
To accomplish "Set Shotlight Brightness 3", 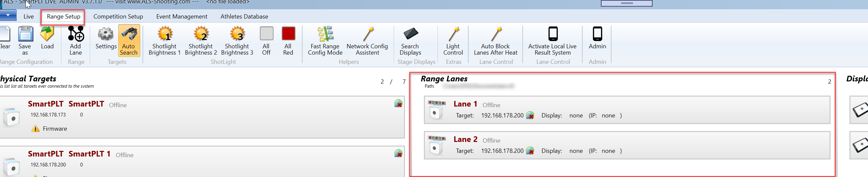I will click(237, 34).
